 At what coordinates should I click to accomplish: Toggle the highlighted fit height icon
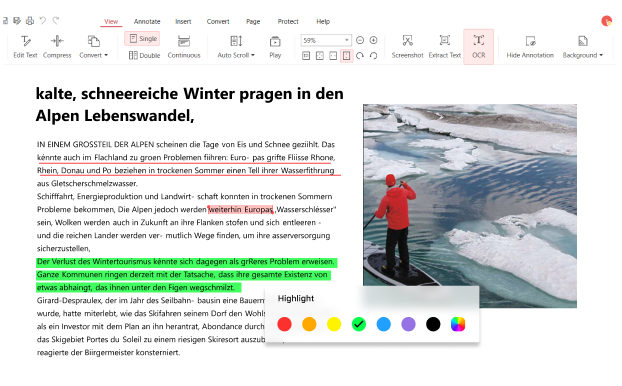[346, 56]
